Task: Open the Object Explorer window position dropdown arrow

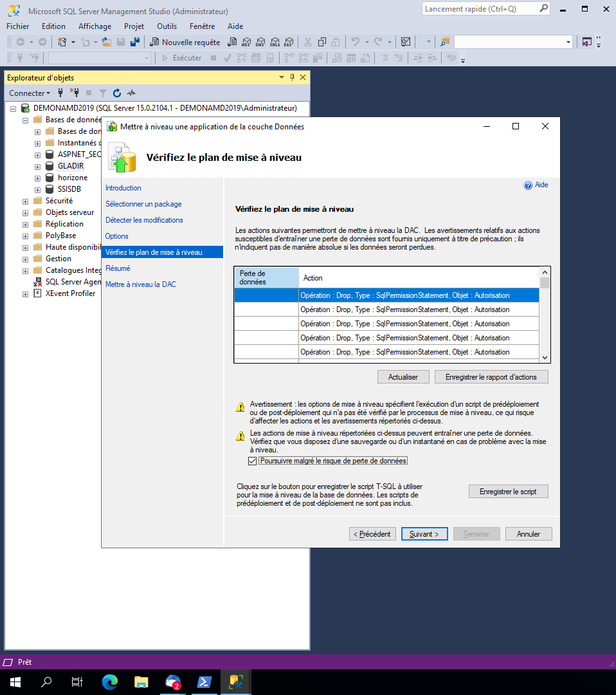Action: (x=282, y=77)
